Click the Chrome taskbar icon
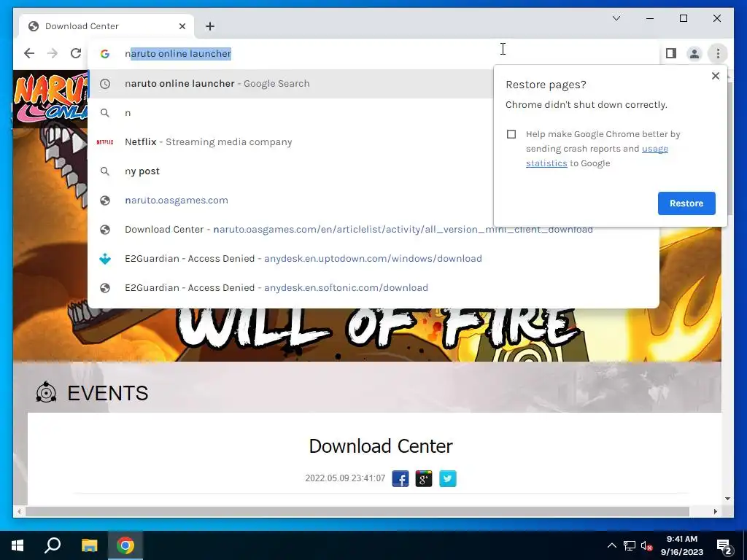The image size is (747, 560). pyautogui.click(x=125, y=545)
